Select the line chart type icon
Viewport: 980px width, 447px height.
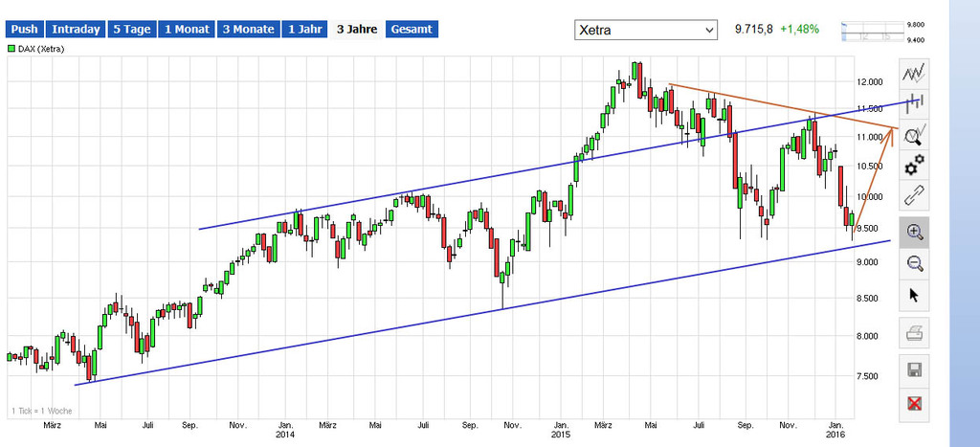[x=914, y=72]
